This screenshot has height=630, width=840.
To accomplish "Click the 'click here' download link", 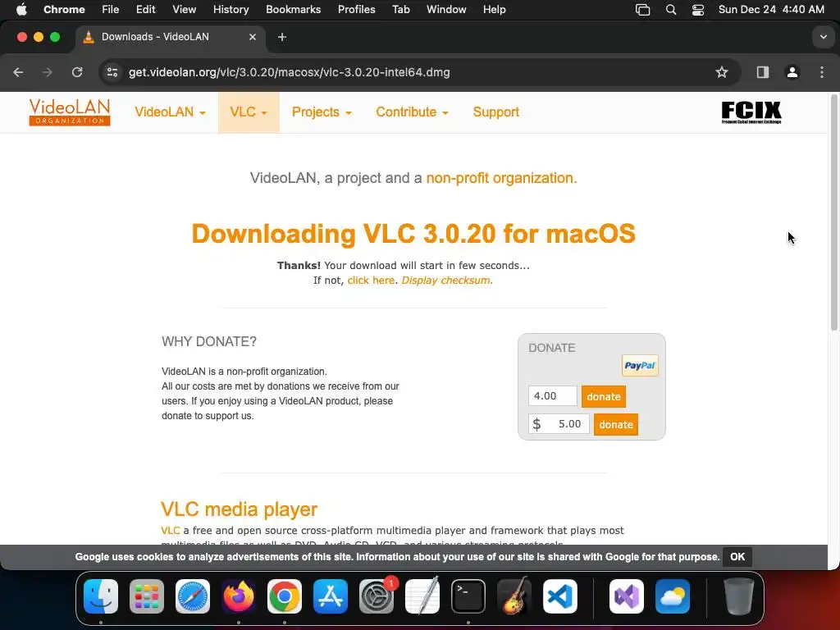I will coord(371,281).
